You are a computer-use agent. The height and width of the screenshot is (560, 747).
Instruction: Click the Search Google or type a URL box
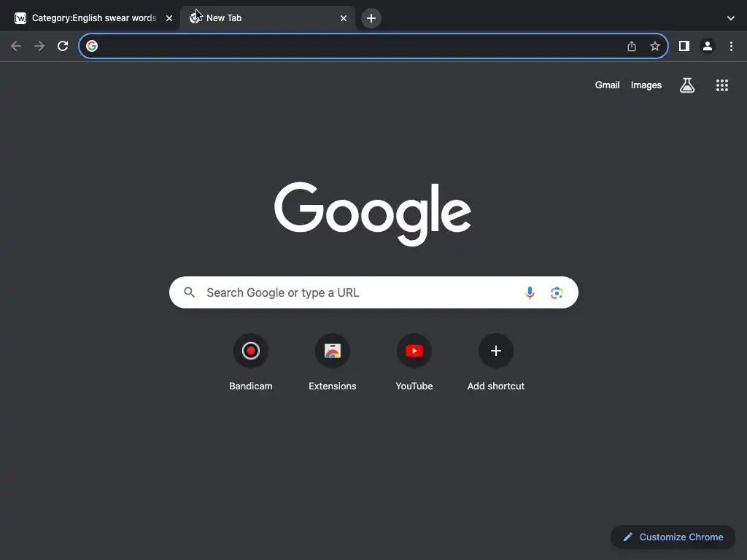[x=373, y=292]
